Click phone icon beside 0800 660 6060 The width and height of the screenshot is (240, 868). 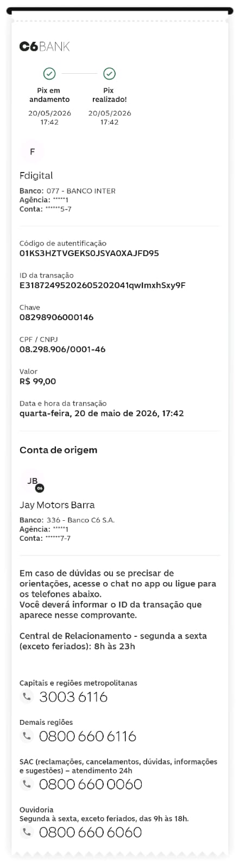(26, 832)
